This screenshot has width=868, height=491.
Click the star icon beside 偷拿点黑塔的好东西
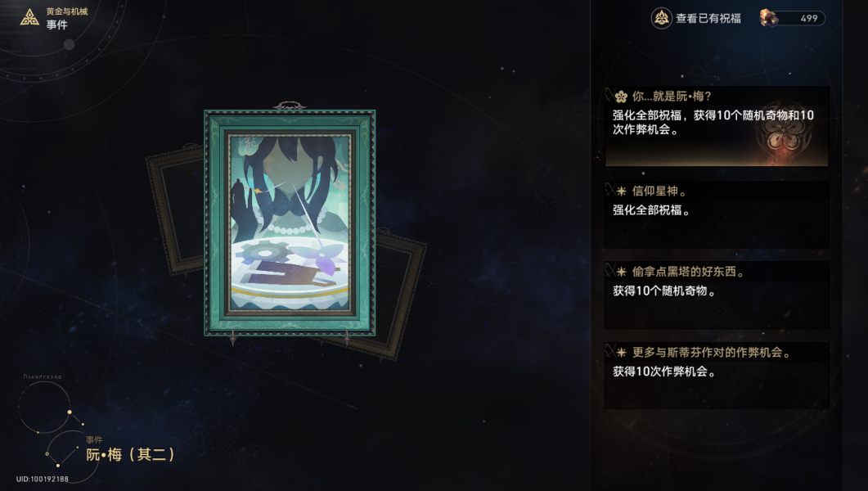(621, 272)
